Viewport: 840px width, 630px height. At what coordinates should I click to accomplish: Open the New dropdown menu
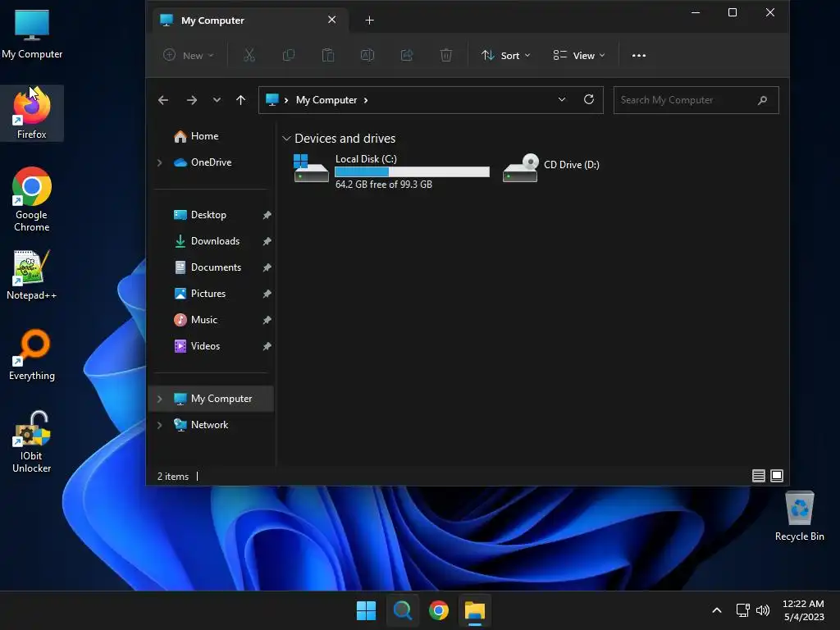coord(189,55)
